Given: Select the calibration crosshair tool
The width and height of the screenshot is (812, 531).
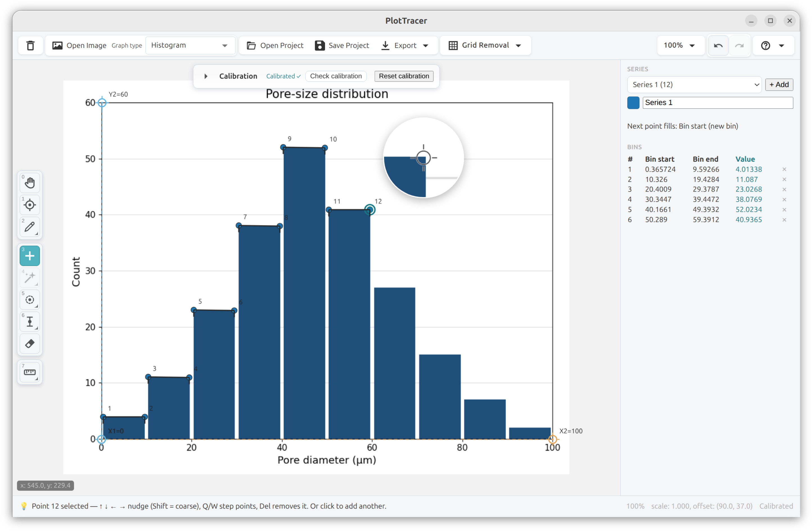Looking at the screenshot, I should [x=30, y=205].
